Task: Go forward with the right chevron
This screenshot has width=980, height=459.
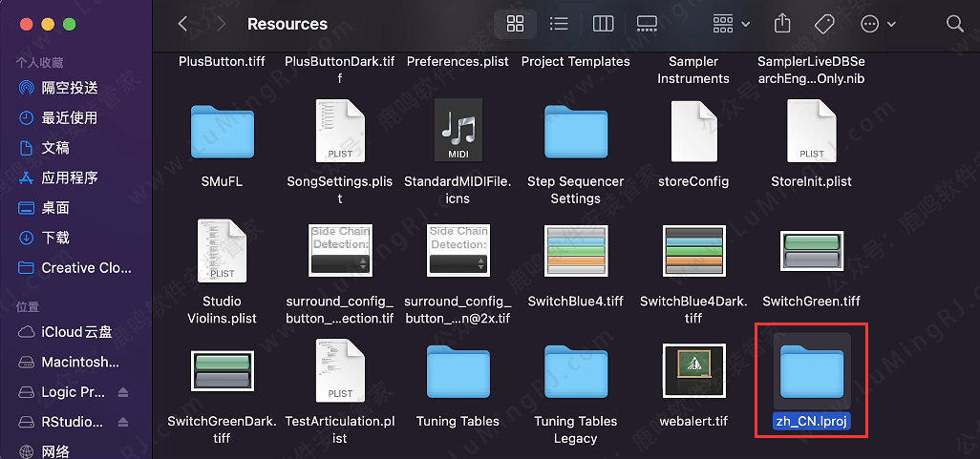Action: click(x=221, y=24)
